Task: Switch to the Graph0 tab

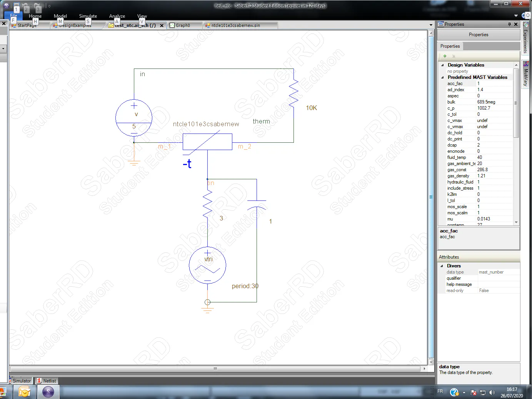Action: click(183, 25)
